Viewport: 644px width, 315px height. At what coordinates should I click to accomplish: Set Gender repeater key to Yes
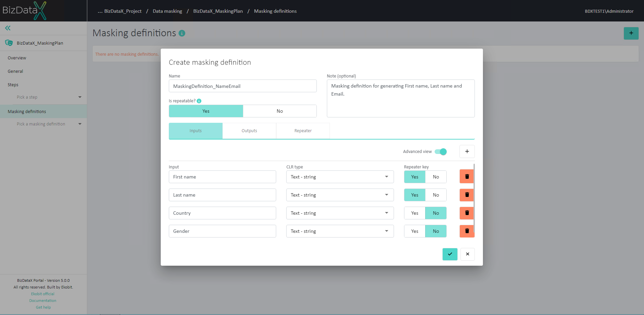pos(415,231)
